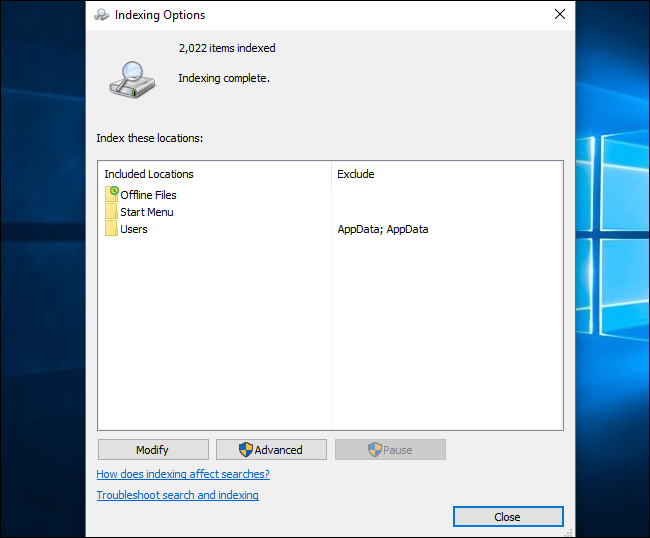Select the Users location entry
This screenshot has height=538, width=650.
pos(134,229)
